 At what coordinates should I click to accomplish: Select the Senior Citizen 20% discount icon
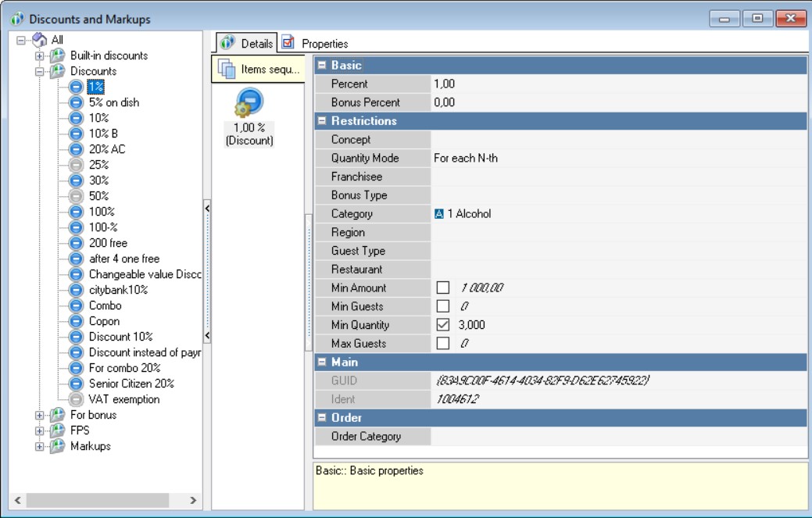pos(76,384)
